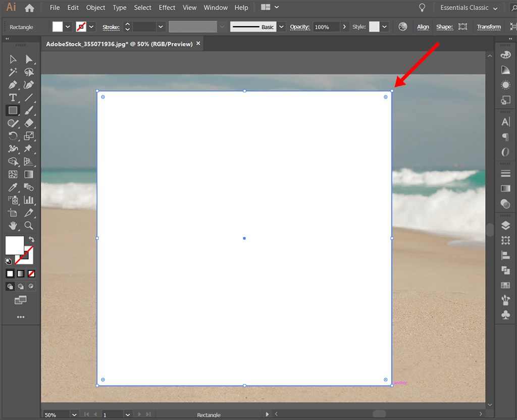Screen dimensions: 517x420
Task: Open the Essentials Classic workspace switcher
Action: pyautogui.click(x=469, y=8)
